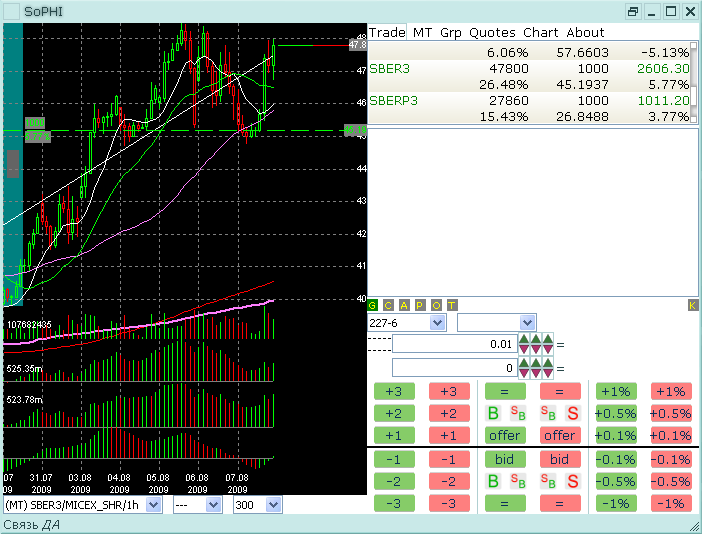Click the lower red S sell icon below bid

point(573,481)
